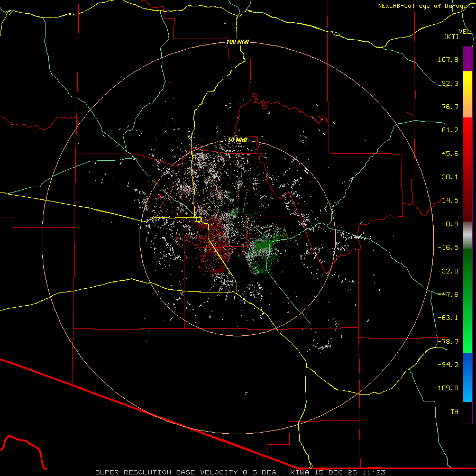The height and width of the screenshot is (476, 476).
Task: Click the -47.6 legend value
Action: click(x=448, y=295)
